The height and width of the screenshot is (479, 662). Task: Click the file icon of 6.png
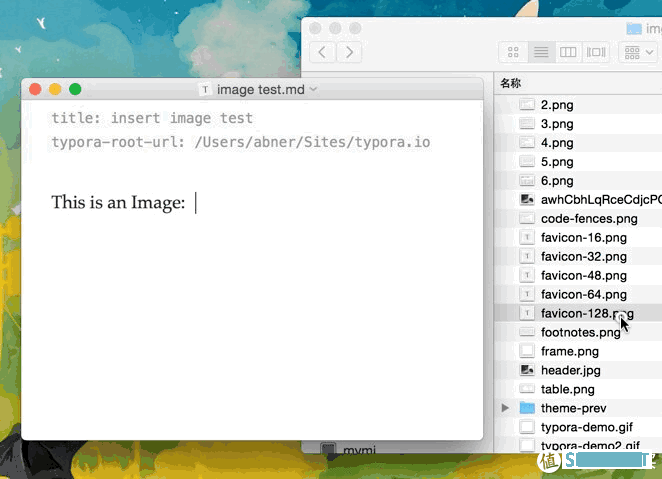tap(527, 180)
